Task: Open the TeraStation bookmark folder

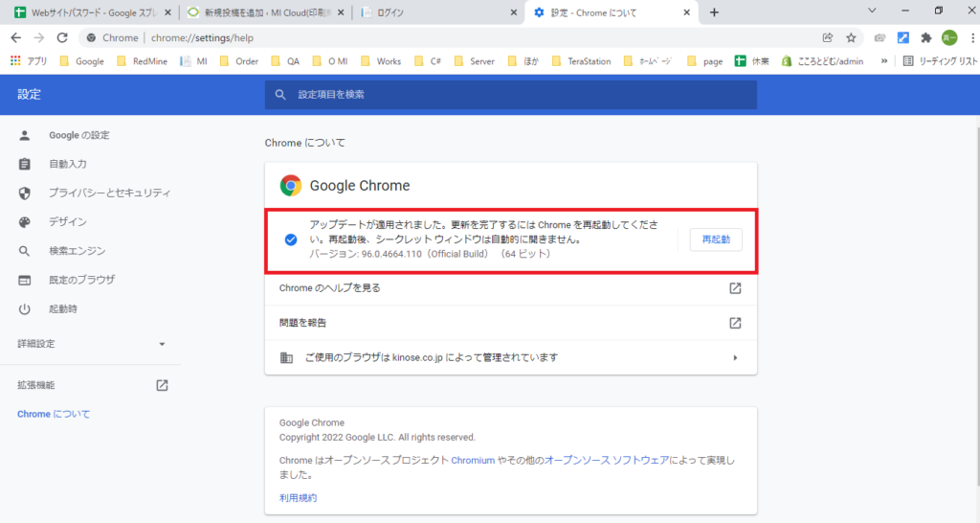Action: click(x=582, y=60)
